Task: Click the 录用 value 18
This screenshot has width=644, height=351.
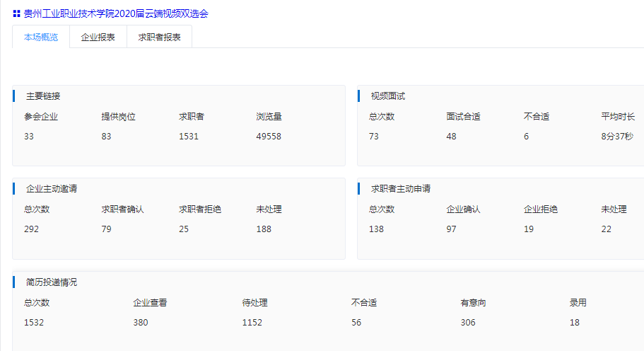Action: click(x=575, y=323)
